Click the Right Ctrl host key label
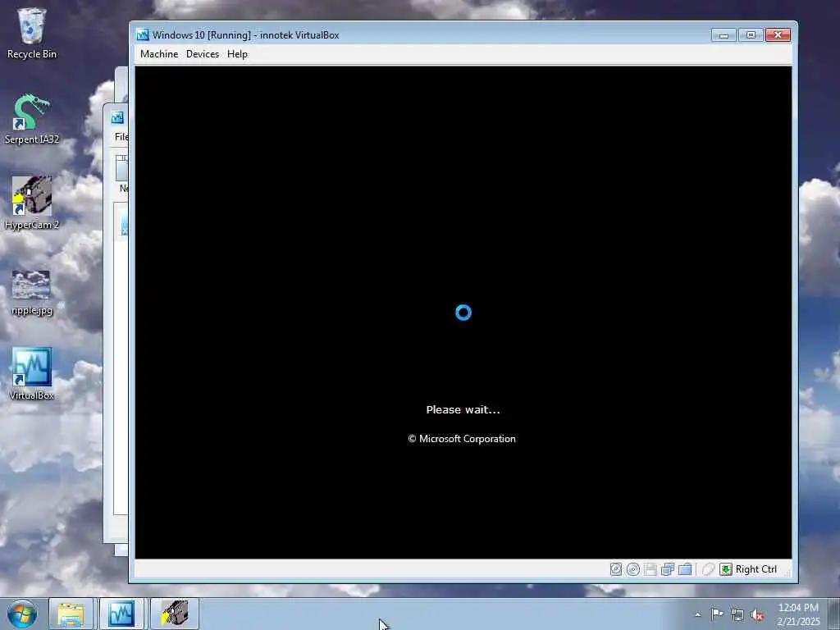 [x=756, y=569]
